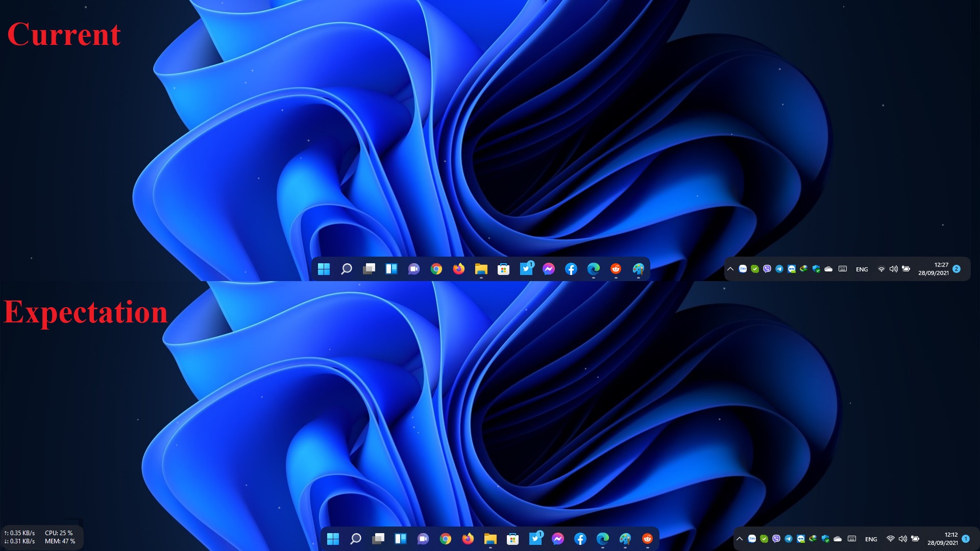This screenshot has height=551, width=980.
Task: Expand hidden tray icons in Expectation taskbar
Action: click(x=740, y=539)
